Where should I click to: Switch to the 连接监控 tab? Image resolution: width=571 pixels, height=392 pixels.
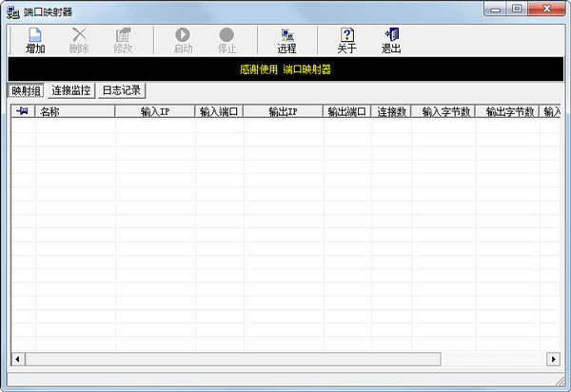[x=71, y=90]
